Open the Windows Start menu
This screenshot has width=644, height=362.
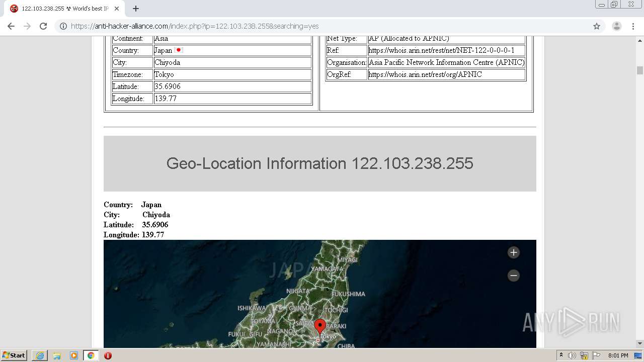pos(14,355)
